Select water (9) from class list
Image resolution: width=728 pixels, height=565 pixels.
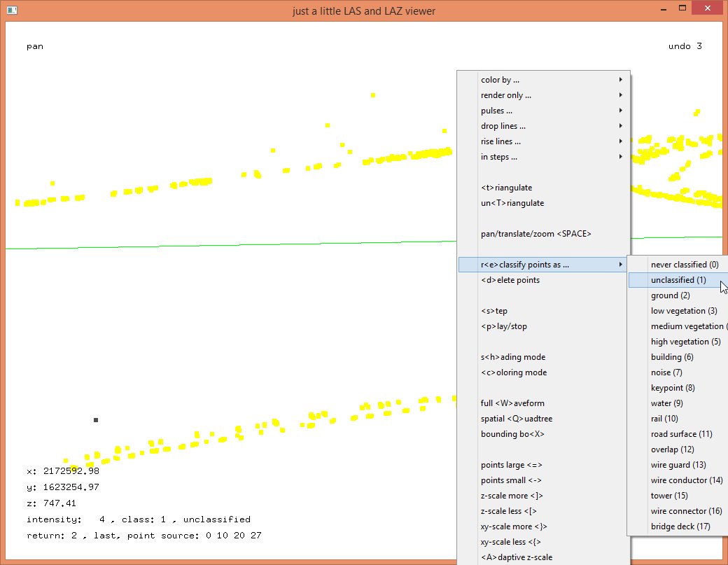click(x=666, y=403)
